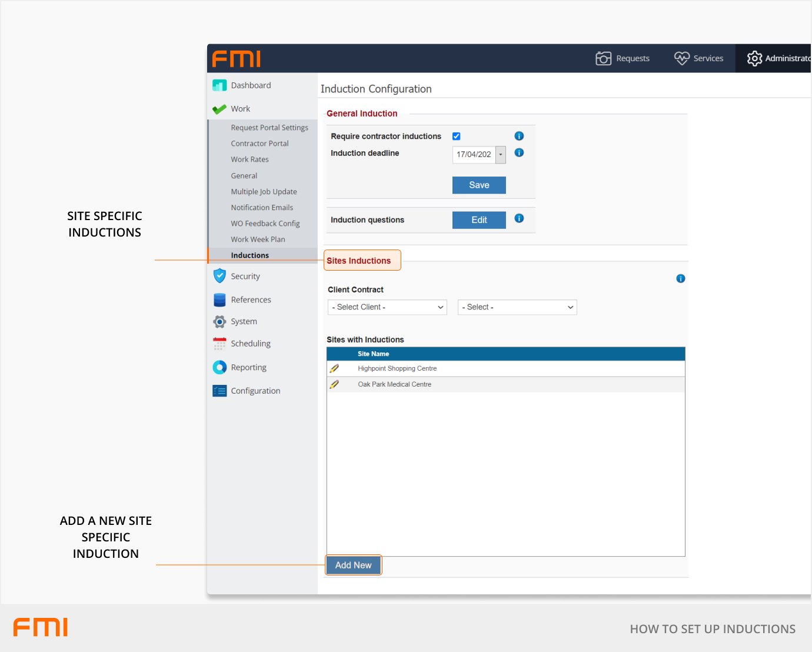Toggle Require contractor inductions checkbox
812x652 pixels.
[x=456, y=136]
